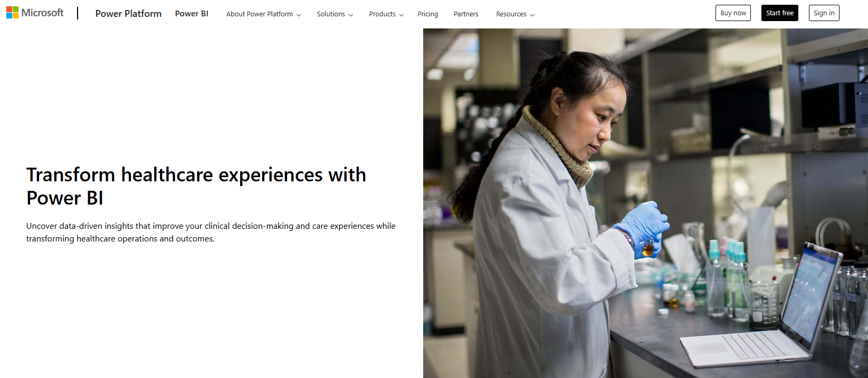
Task: Click the Uncover data-driven insights paragraph
Action: pos(211,232)
